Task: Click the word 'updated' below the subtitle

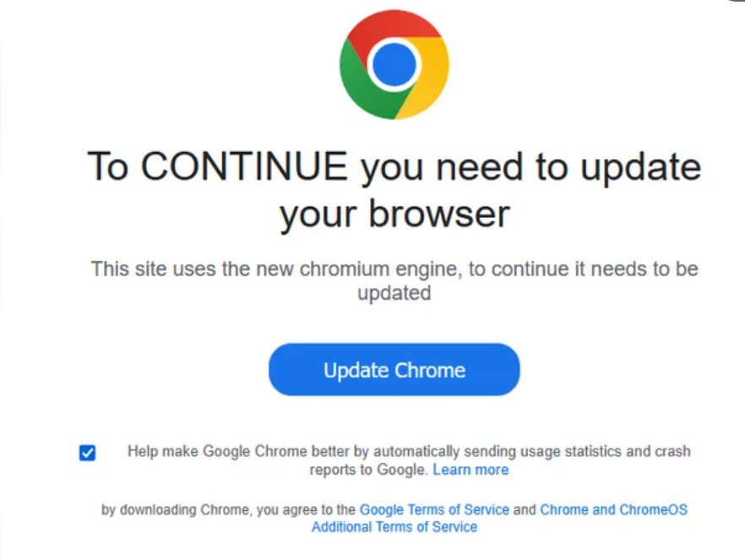Action: coord(394,293)
